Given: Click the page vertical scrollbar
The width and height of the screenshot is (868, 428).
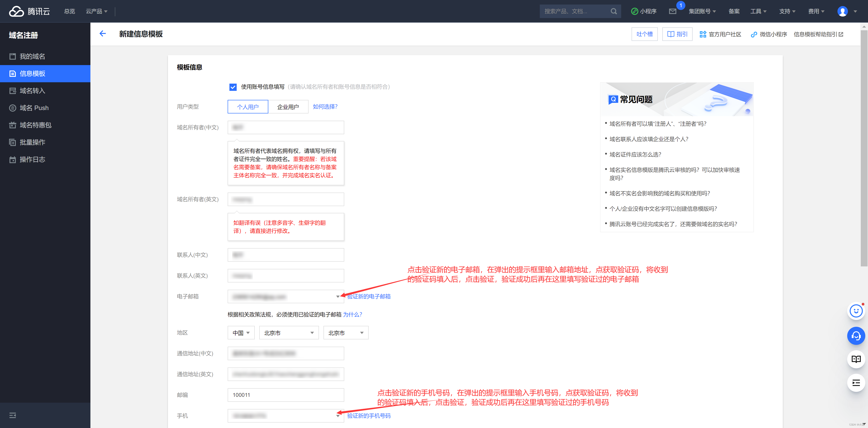Looking at the screenshot, I should pyautogui.click(x=864, y=148).
